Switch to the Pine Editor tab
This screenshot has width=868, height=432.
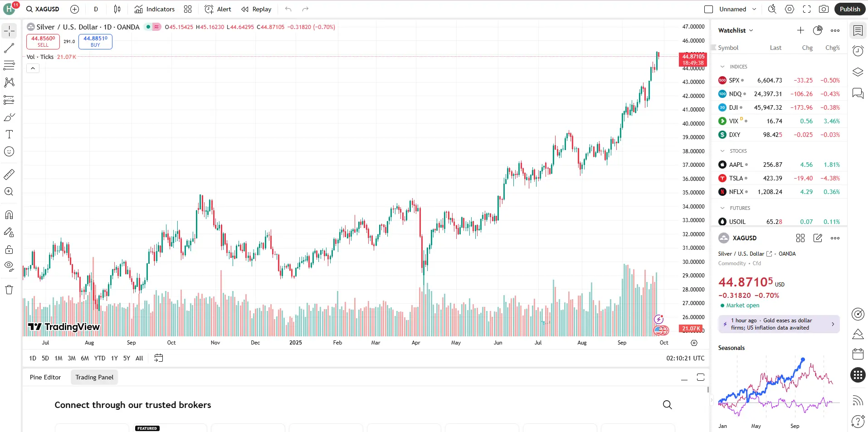click(45, 377)
